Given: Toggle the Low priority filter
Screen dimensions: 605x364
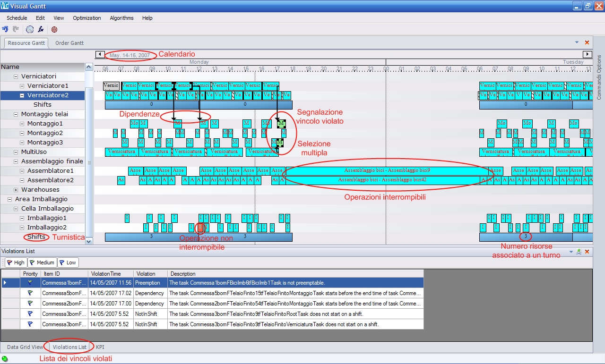Looking at the screenshot, I should coord(68,262).
